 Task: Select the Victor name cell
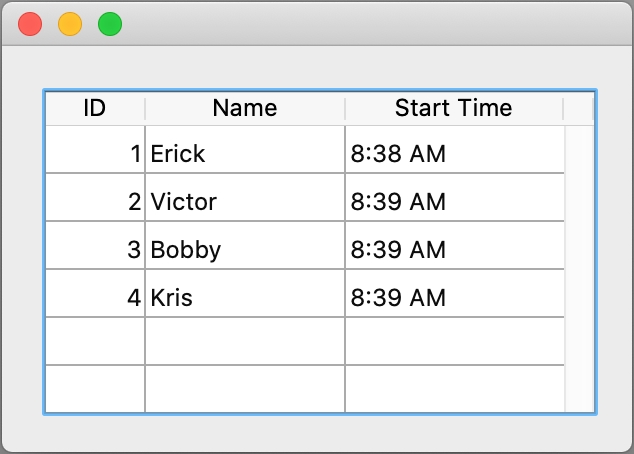point(245,202)
